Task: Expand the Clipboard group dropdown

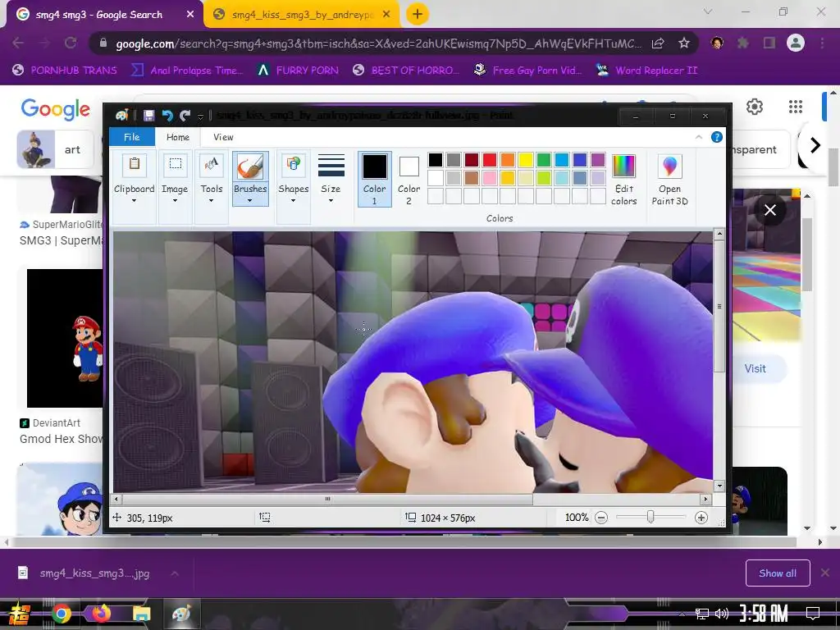Action: 134,200
